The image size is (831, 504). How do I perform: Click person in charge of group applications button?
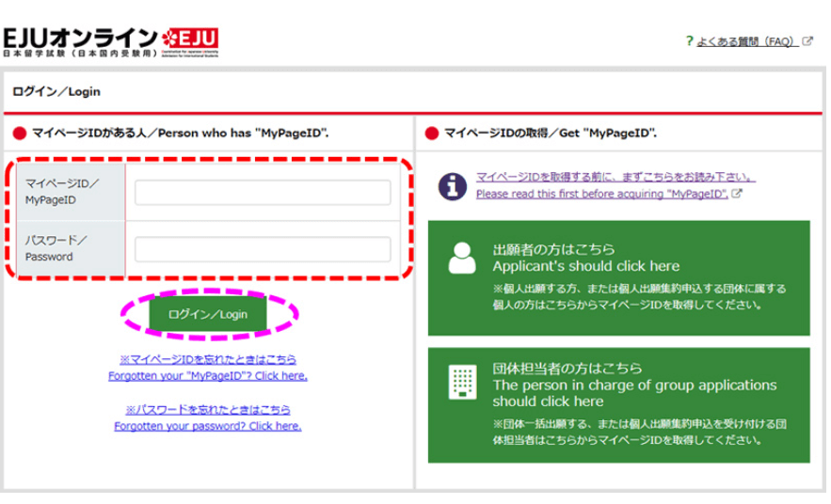619,405
